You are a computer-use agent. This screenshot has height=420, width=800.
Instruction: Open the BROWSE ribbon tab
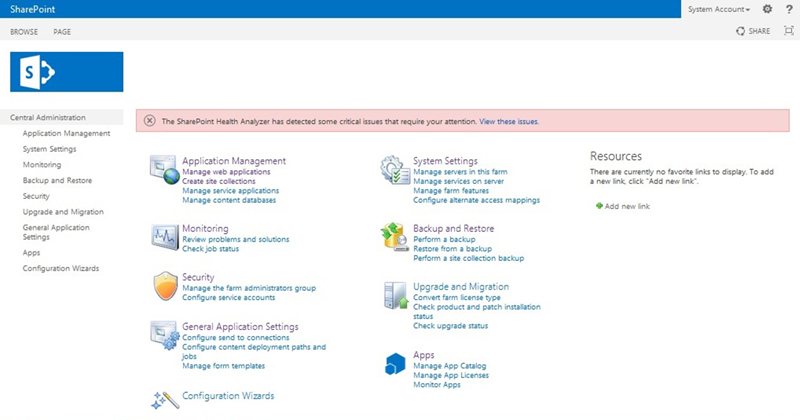[24, 32]
